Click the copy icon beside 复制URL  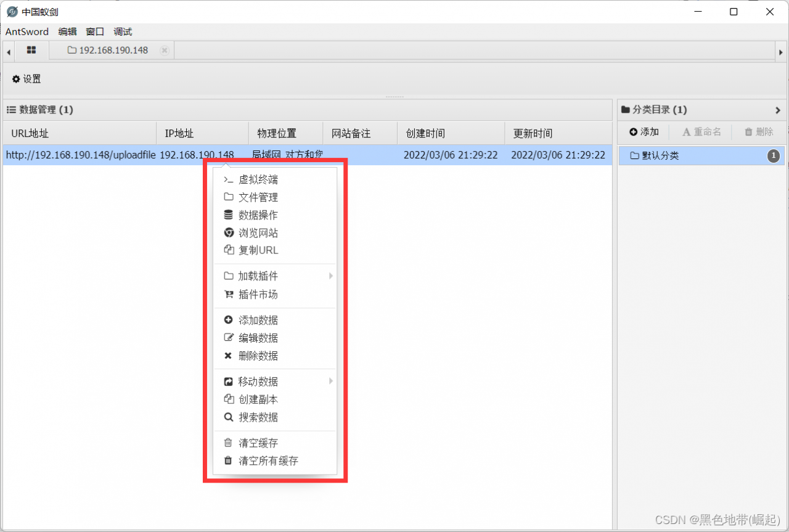pyautogui.click(x=228, y=250)
